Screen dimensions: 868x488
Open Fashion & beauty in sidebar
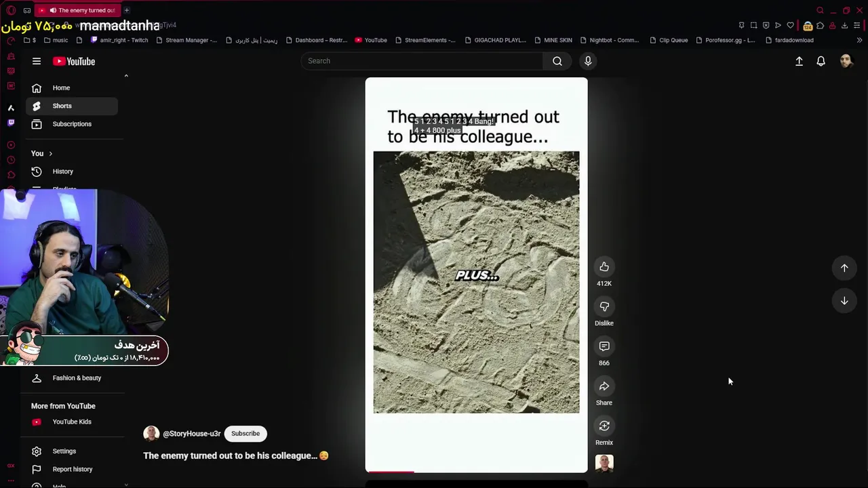(x=72, y=378)
